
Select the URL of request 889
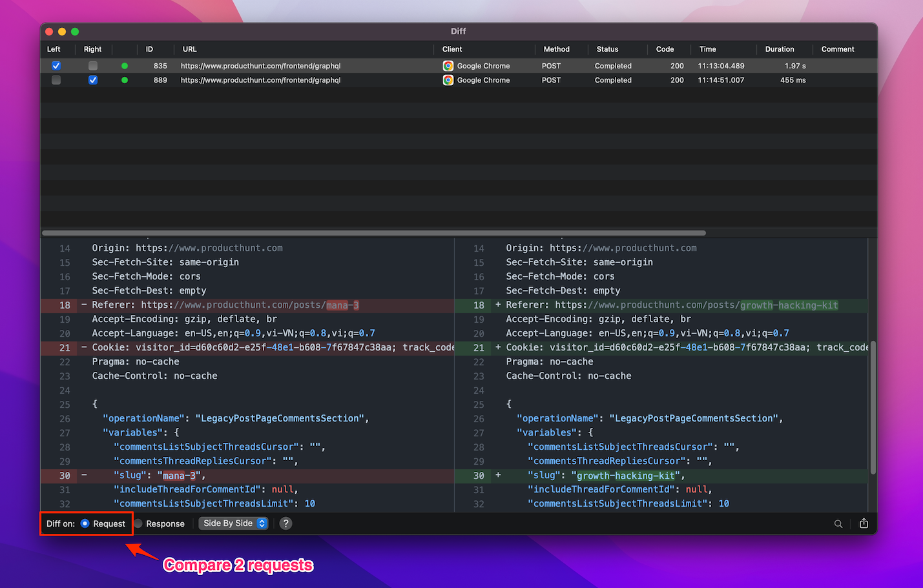coord(260,80)
